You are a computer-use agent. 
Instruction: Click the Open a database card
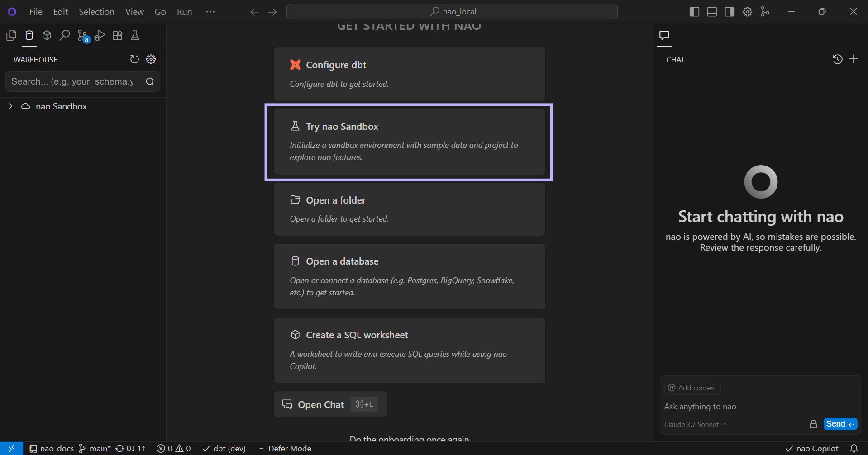(x=409, y=276)
